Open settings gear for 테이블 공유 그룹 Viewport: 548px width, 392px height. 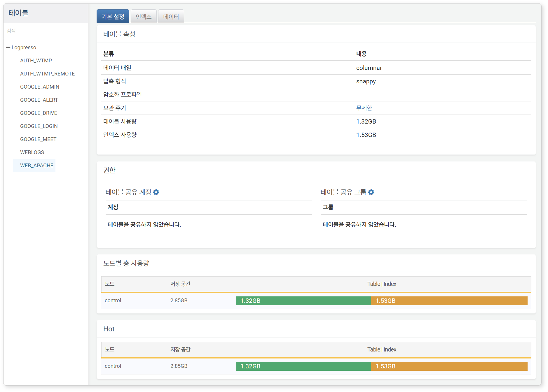click(x=371, y=192)
